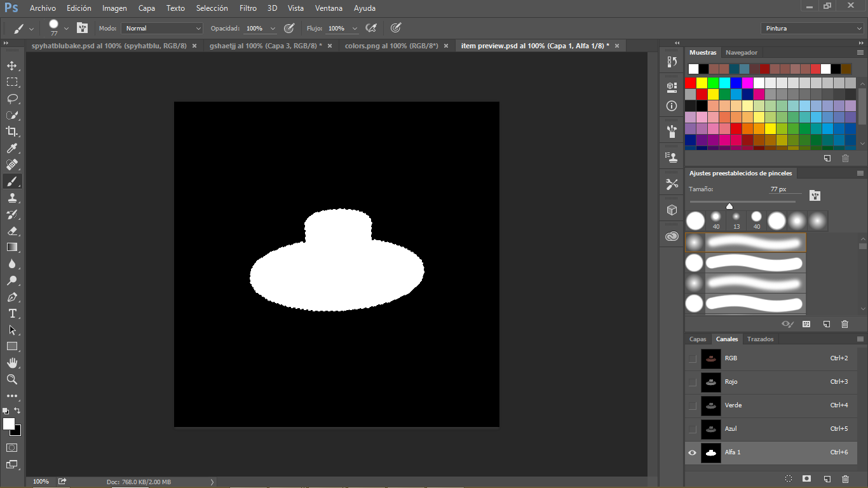Select the Move tool
This screenshot has height=488, width=868.
tap(11, 65)
